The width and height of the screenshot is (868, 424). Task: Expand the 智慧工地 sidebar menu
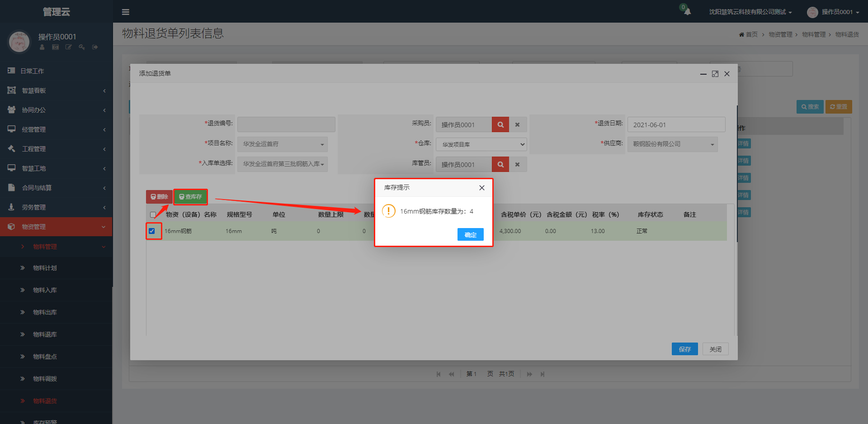pyautogui.click(x=56, y=168)
